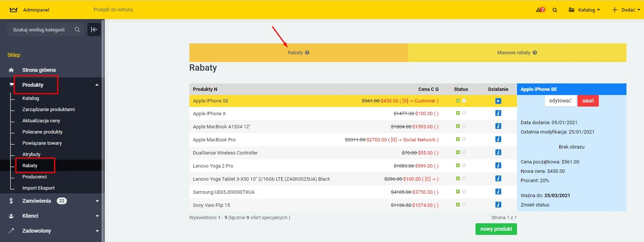Open the Katalog dropdown in top bar
The height and width of the screenshot is (242, 644).
(584, 10)
